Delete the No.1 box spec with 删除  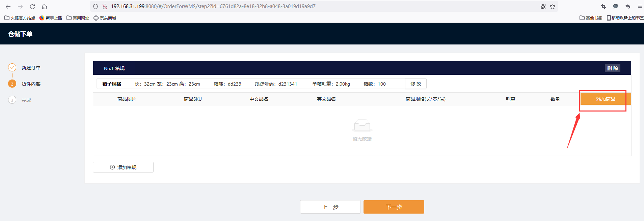point(612,68)
